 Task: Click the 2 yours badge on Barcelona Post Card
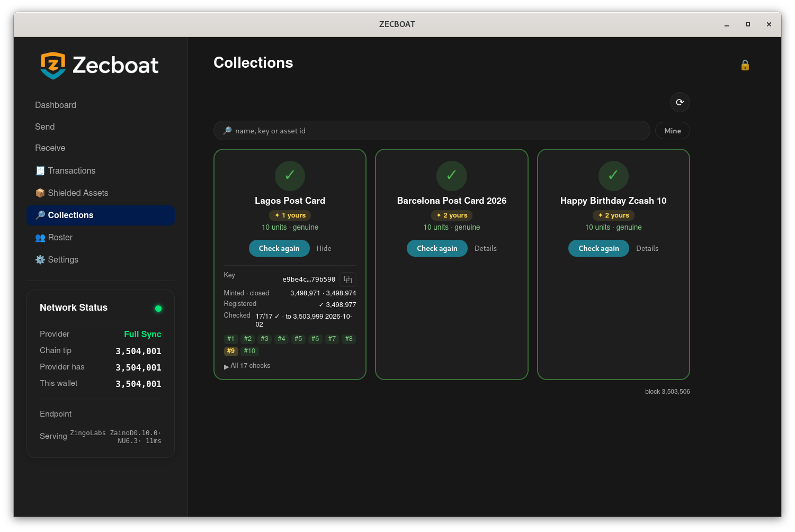pyautogui.click(x=452, y=215)
